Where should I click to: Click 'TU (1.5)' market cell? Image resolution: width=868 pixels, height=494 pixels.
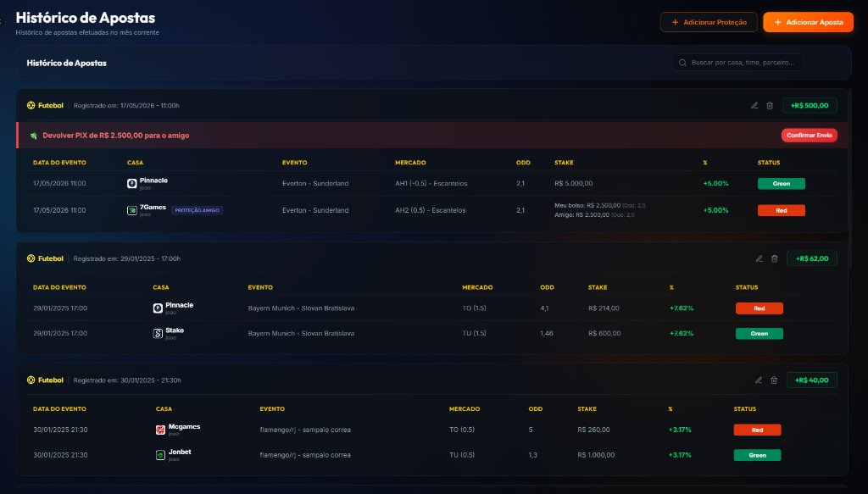[475, 334]
